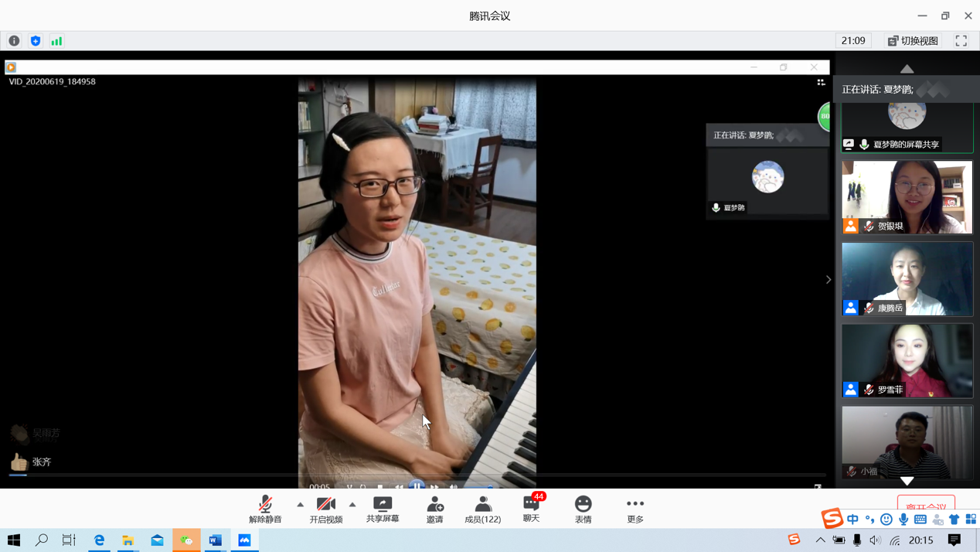Open the More (更多) menu
The height and width of the screenshot is (552, 980).
[x=635, y=509]
